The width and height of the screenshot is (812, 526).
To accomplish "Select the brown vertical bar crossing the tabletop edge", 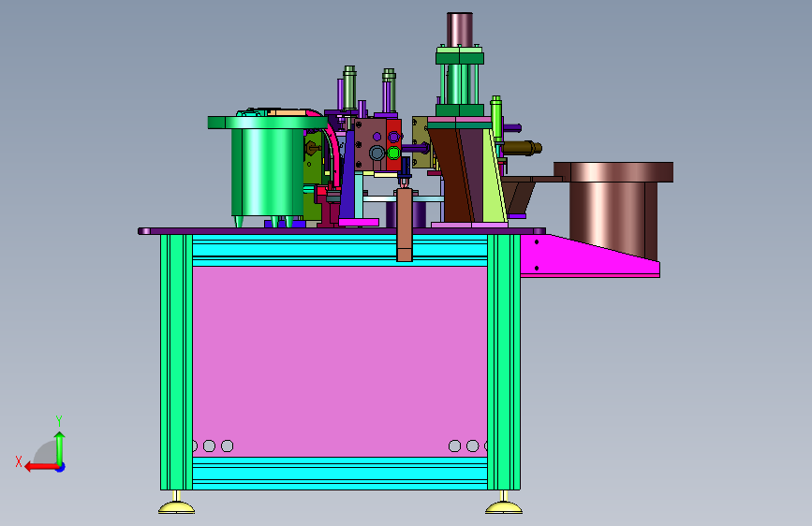I will (x=405, y=225).
